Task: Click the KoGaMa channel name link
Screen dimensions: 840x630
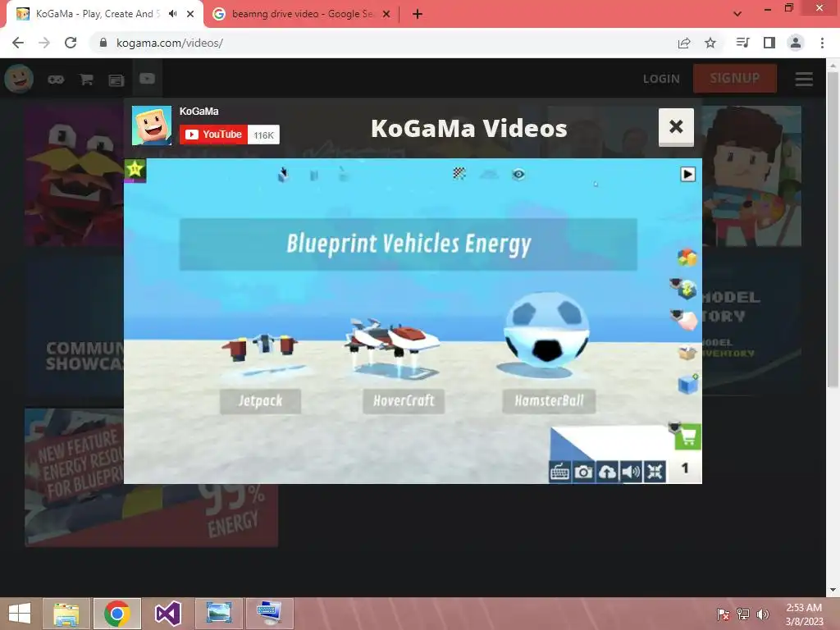Action: pyautogui.click(x=199, y=112)
